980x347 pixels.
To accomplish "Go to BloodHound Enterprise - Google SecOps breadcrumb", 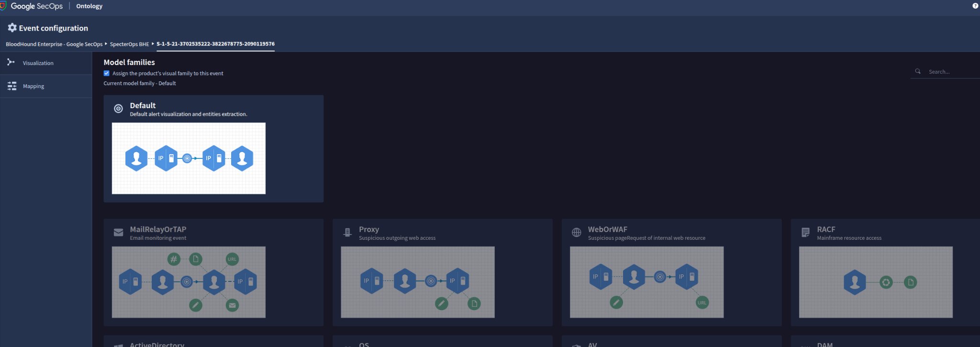I will tap(54, 44).
